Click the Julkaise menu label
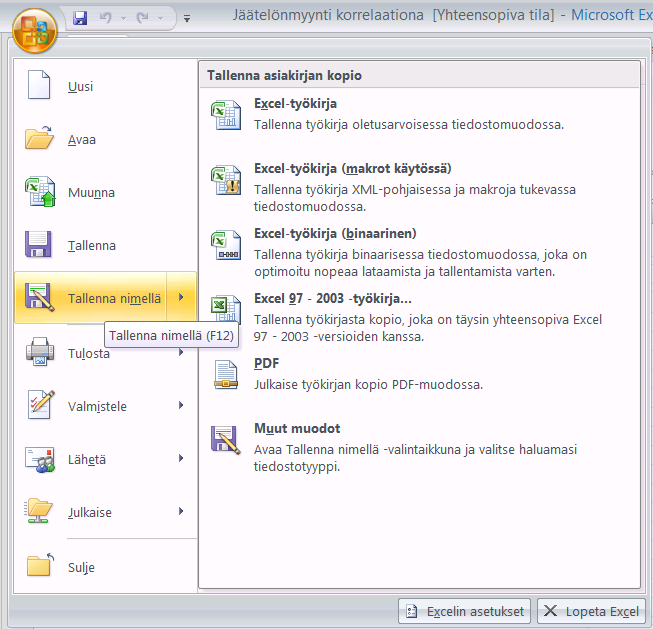 point(90,512)
